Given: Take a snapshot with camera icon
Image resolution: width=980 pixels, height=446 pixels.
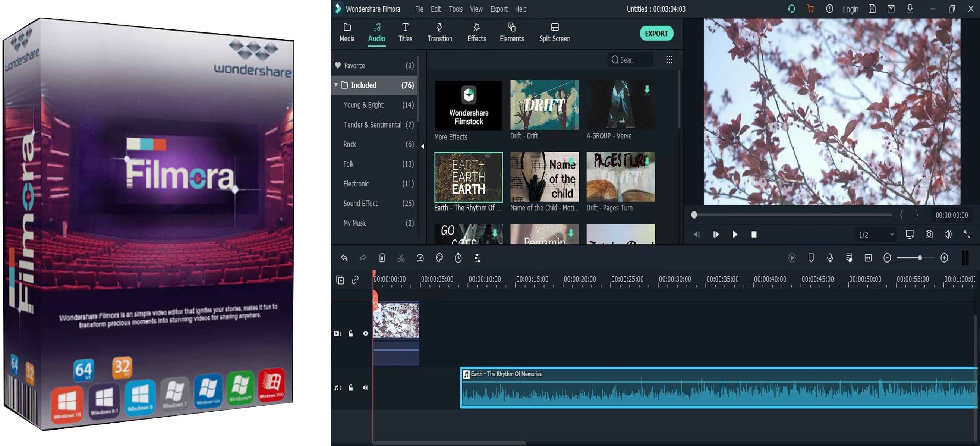Looking at the screenshot, I should pos(929,235).
